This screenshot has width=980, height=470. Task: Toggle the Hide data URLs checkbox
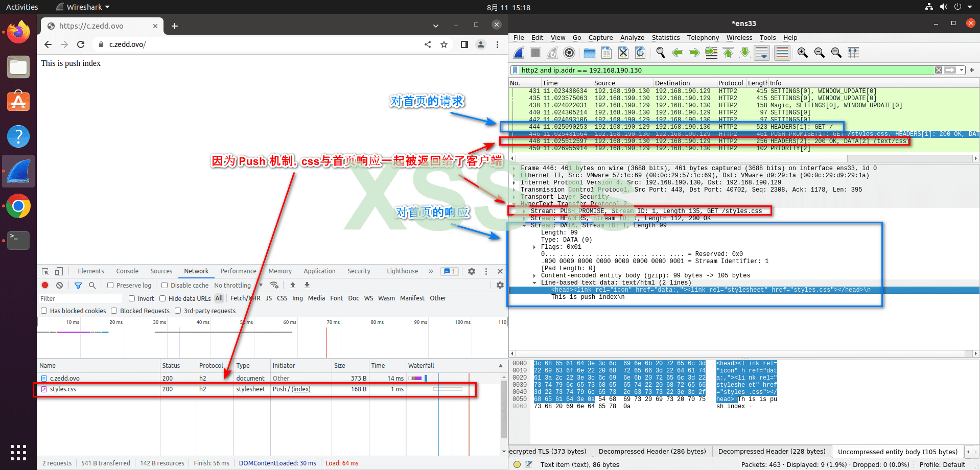tap(162, 298)
